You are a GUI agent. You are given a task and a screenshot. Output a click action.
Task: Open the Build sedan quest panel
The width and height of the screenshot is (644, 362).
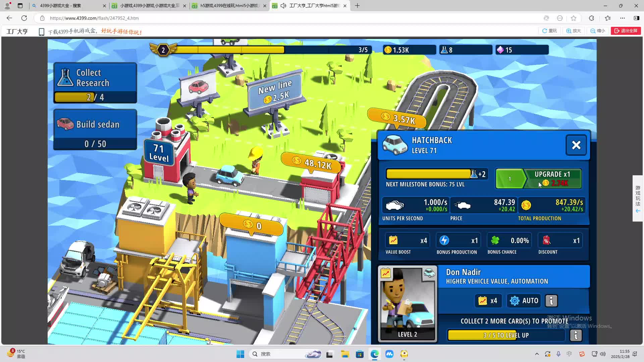click(x=95, y=129)
